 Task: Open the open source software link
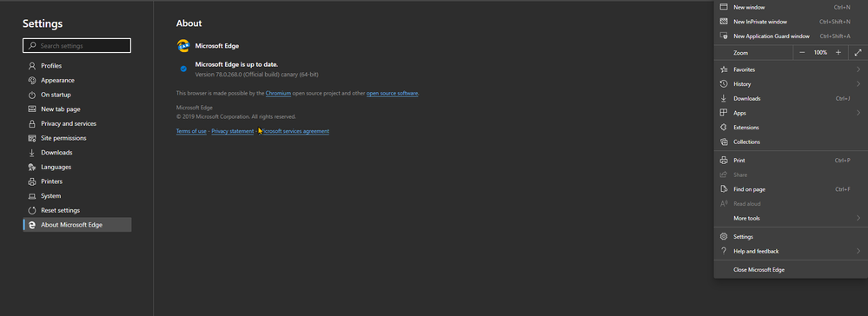click(393, 94)
